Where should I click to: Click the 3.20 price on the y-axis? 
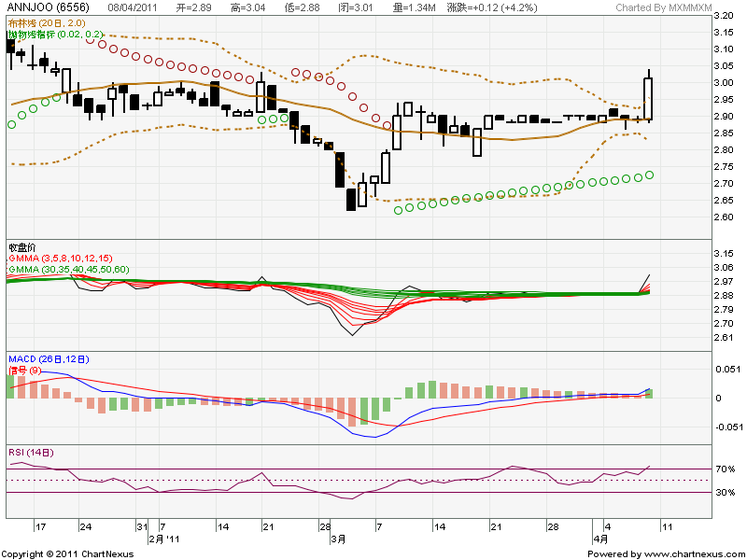pyautogui.click(x=722, y=17)
